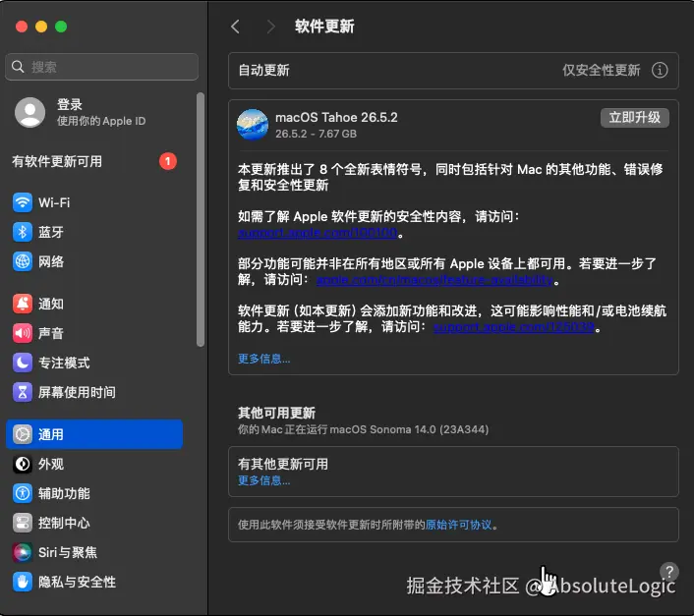Open the Bluetooth 蓝牙 settings icon

click(23, 232)
